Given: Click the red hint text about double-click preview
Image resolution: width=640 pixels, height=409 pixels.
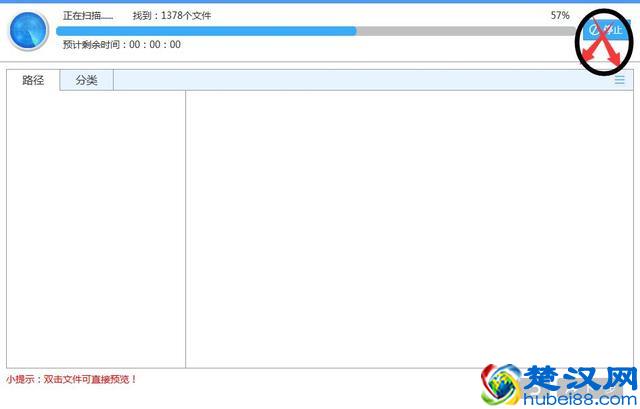Looking at the screenshot, I should pyautogui.click(x=72, y=380).
